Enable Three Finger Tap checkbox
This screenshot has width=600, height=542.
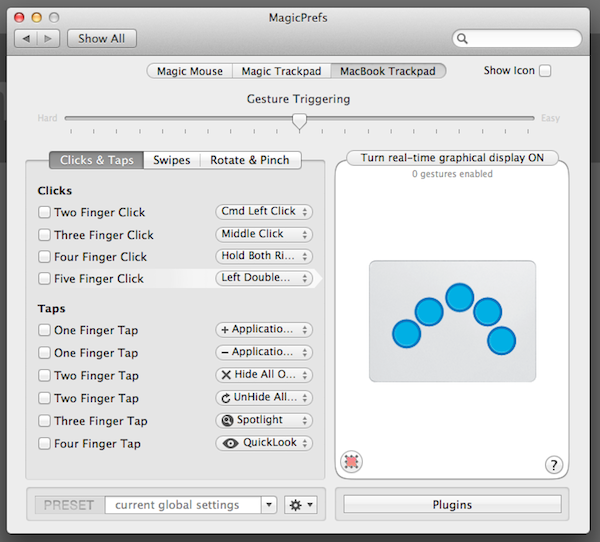44,421
